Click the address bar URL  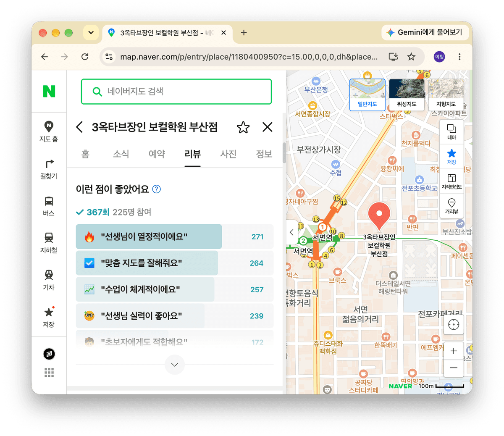tap(249, 57)
